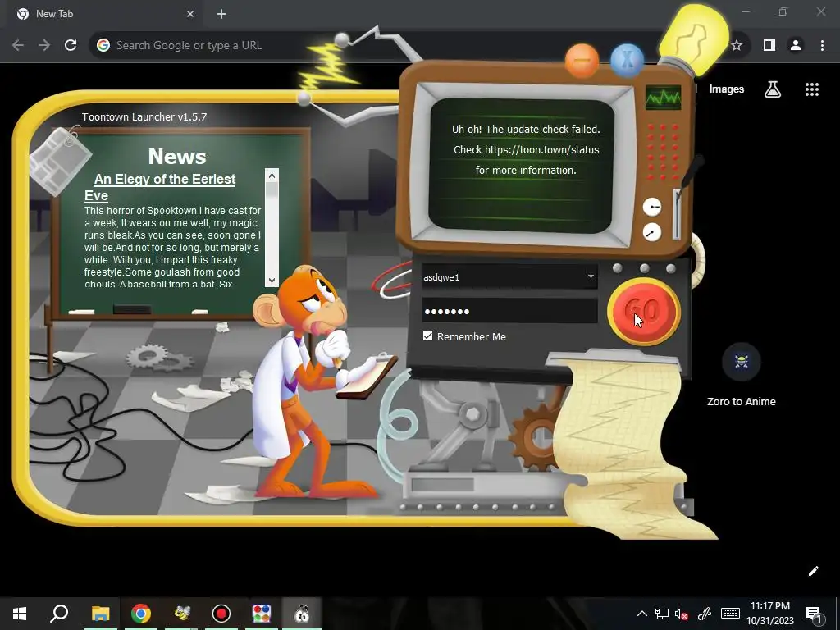
Task: Switch to Chrome via the taskbar icon
Action: 140,614
